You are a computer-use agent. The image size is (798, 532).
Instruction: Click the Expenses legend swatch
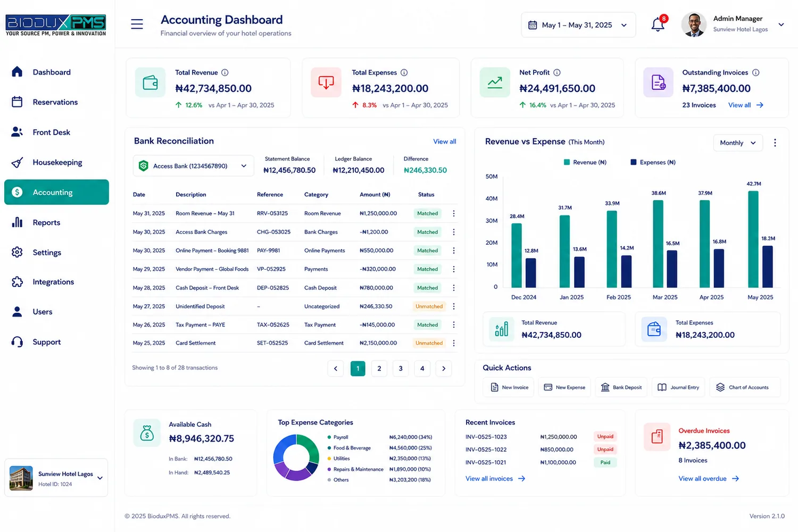pyautogui.click(x=634, y=162)
